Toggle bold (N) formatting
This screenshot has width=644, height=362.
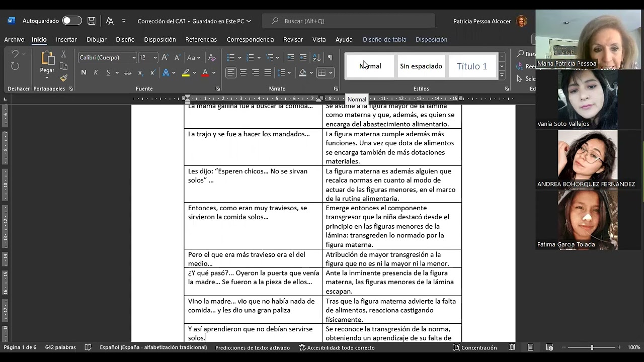point(84,73)
